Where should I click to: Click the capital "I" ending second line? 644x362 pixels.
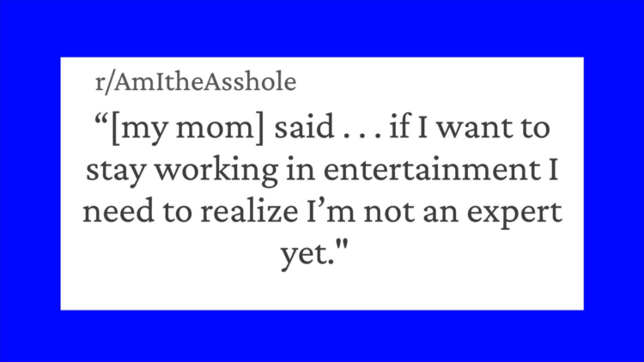[x=553, y=169]
